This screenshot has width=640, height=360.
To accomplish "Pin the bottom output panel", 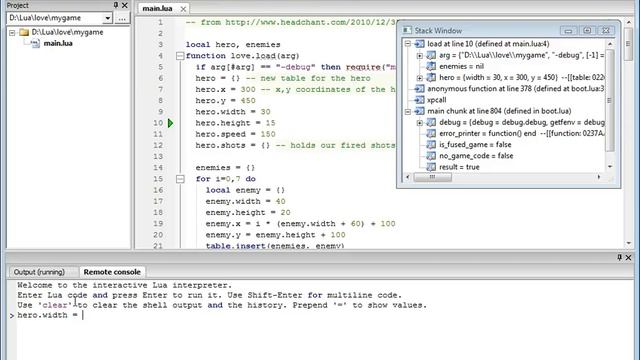I will coord(619,257).
